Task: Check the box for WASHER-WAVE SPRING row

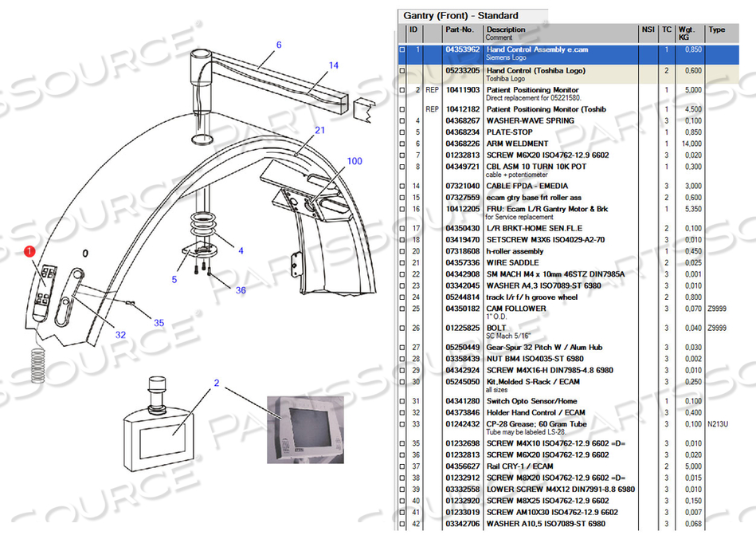Action: pos(402,121)
